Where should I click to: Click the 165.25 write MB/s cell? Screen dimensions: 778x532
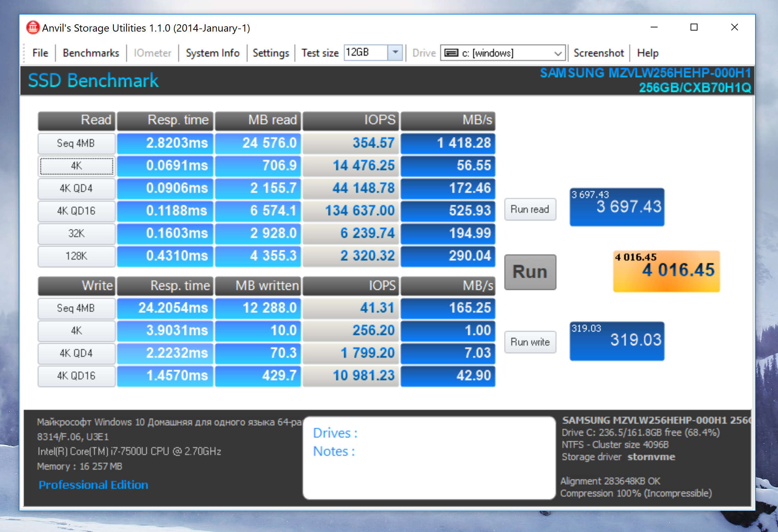448,308
